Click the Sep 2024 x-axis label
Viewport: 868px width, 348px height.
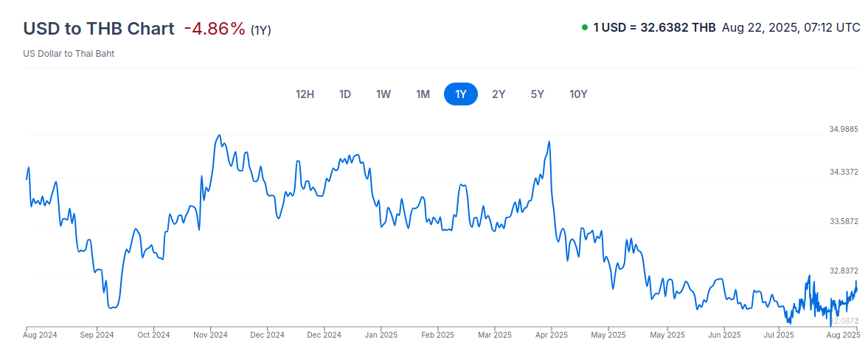tap(97, 335)
